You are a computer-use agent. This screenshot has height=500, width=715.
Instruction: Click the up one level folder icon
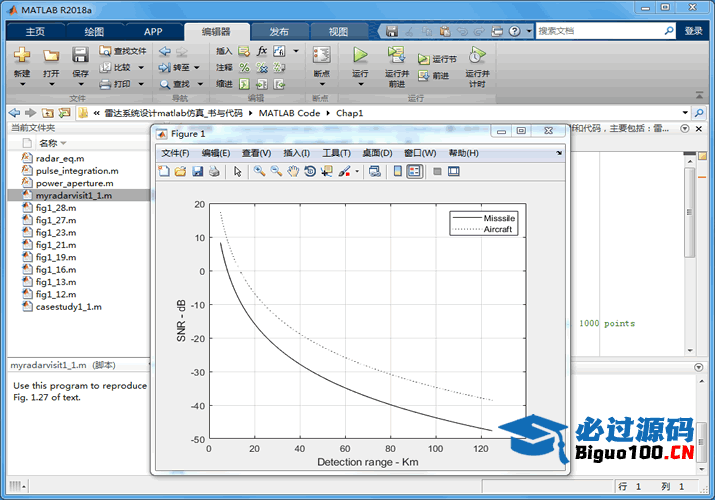click(47, 113)
